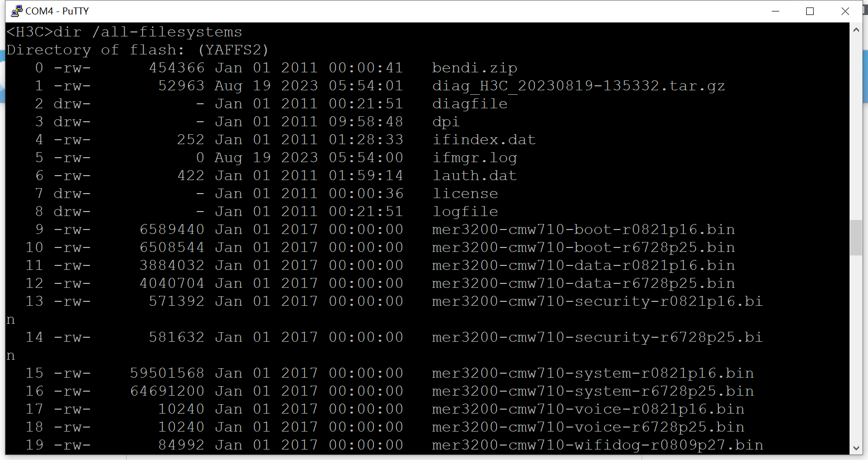Click the bendi.zip filename in terminal
Viewport: 868px width, 460px height.
pyautogui.click(x=474, y=68)
